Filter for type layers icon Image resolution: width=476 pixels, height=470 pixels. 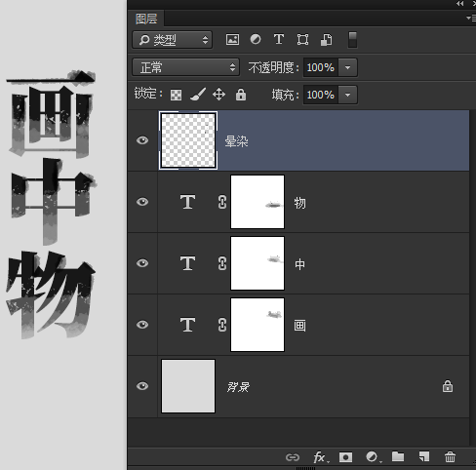point(279,39)
